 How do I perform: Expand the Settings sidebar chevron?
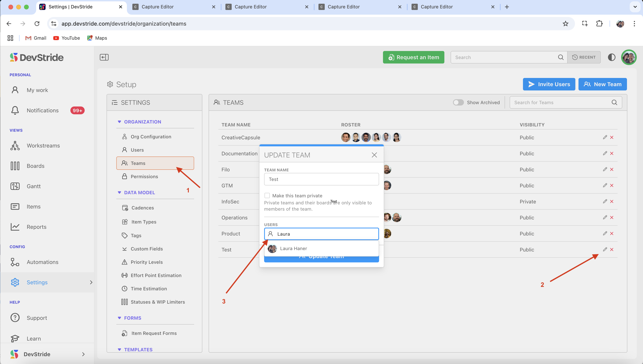tap(91, 282)
